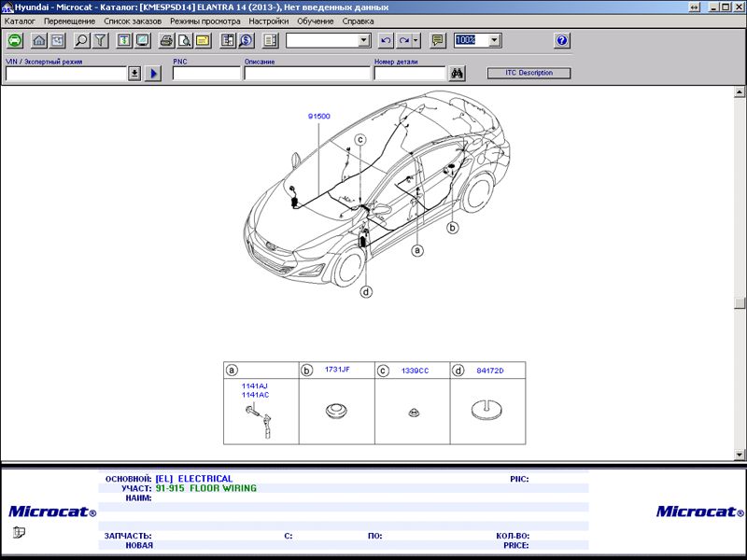Click the bolt bracket image in cell a
The width and height of the screenshot is (747, 560).
point(261,422)
